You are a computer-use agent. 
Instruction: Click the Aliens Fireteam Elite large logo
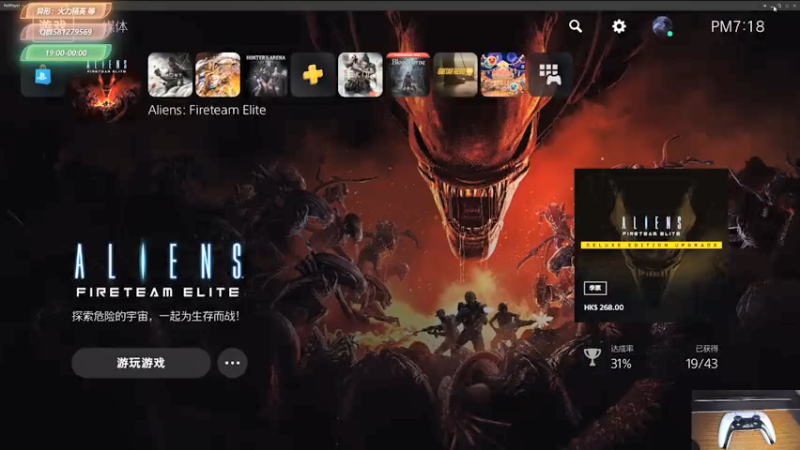(159, 270)
